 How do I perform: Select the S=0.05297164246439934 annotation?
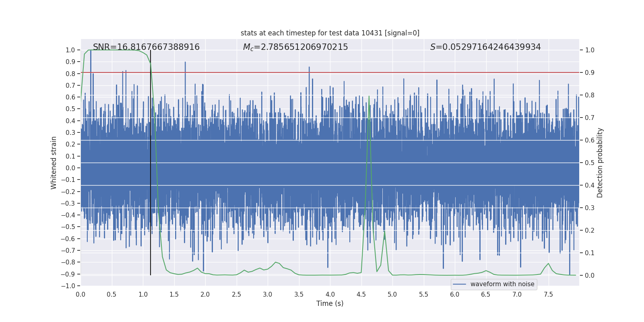pyautogui.click(x=485, y=47)
